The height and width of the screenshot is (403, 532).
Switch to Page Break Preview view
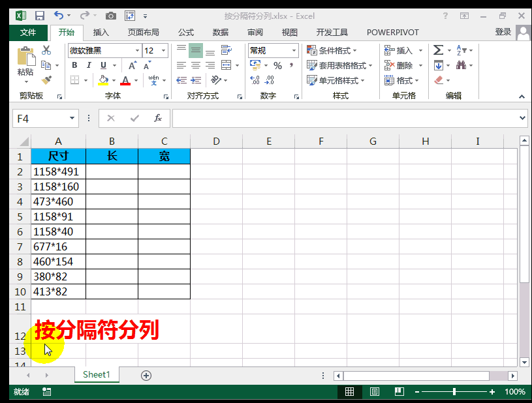399,392
